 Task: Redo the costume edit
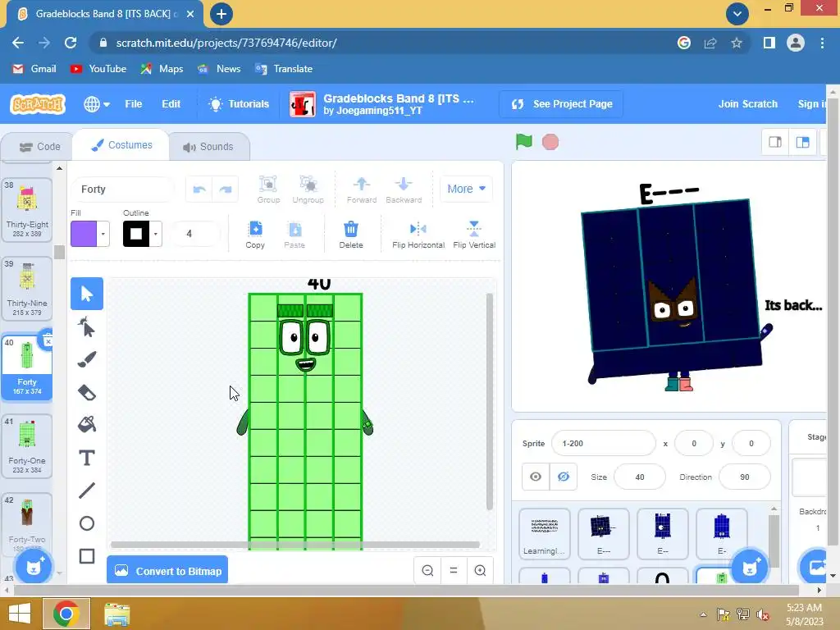pos(226,189)
